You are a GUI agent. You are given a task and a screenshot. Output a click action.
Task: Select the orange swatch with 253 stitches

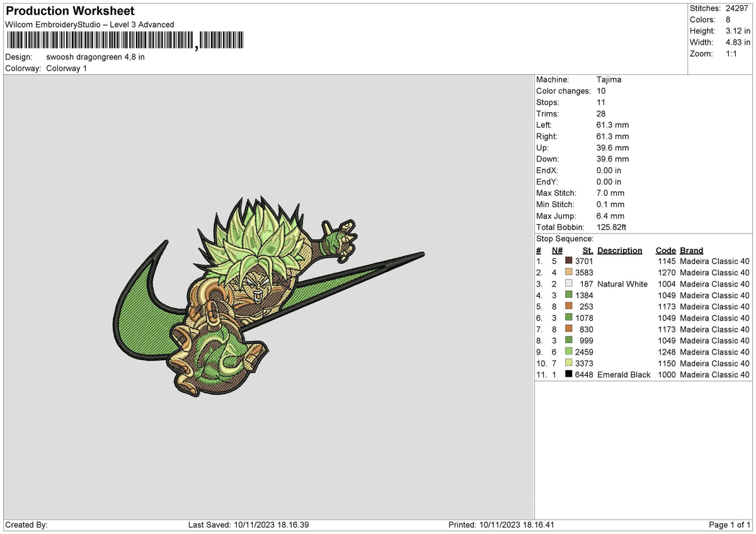(x=569, y=306)
